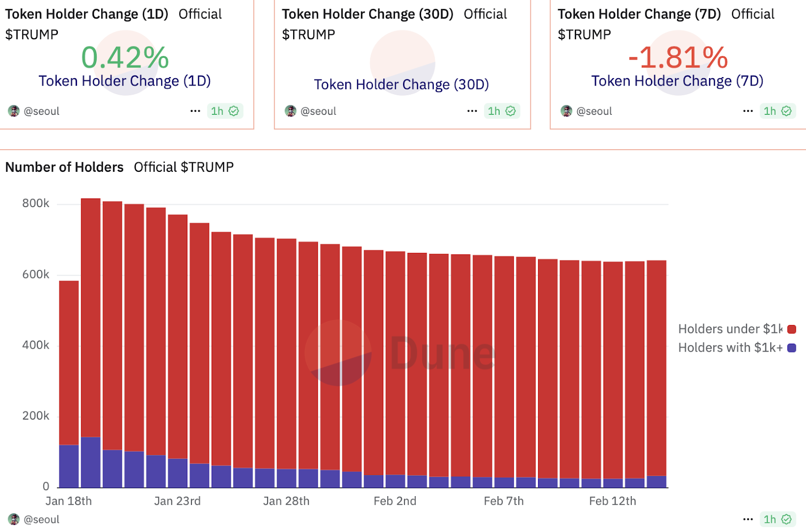Click the @seoul avatar on the 1D card
806x532 pixels.
(14, 111)
